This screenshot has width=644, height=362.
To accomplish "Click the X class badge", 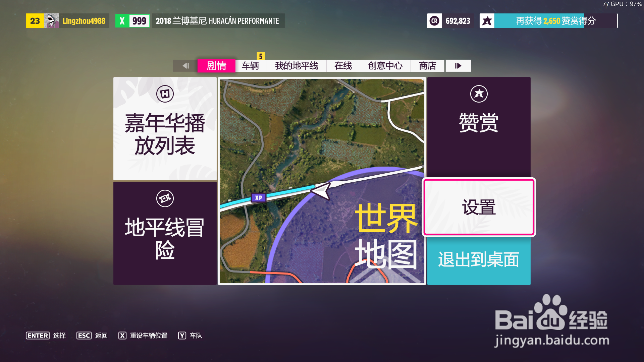I will click(122, 21).
